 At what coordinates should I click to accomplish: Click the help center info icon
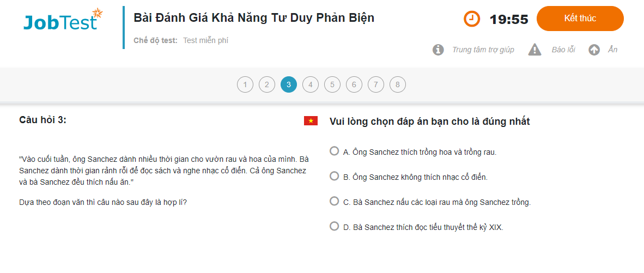[438, 50]
